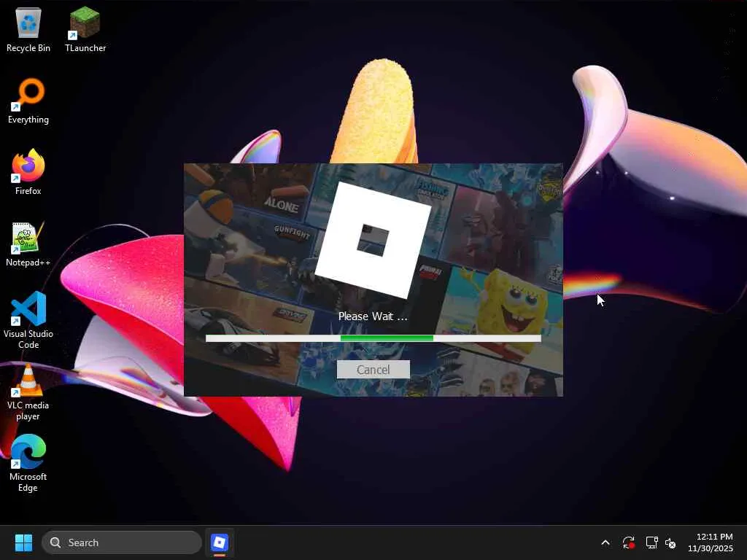Screen dimensions: 747x560
Task: Open the Windows Start menu
Action: pos(23,542)
